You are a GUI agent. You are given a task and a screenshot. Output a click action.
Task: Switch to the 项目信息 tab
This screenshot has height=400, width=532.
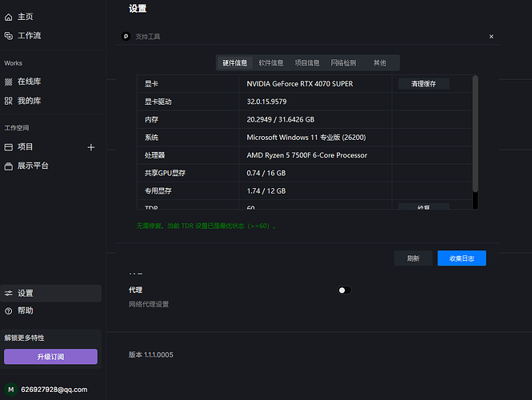[x=307, y=62]
